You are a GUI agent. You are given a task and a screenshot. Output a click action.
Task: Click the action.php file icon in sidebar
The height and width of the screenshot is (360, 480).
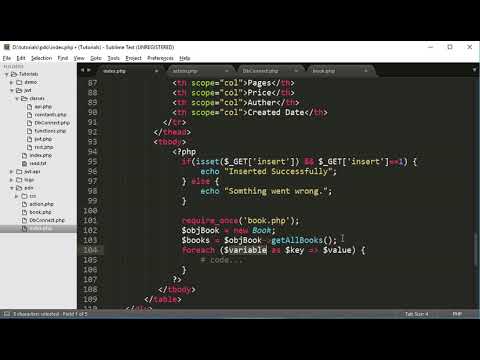pos(24,204)
